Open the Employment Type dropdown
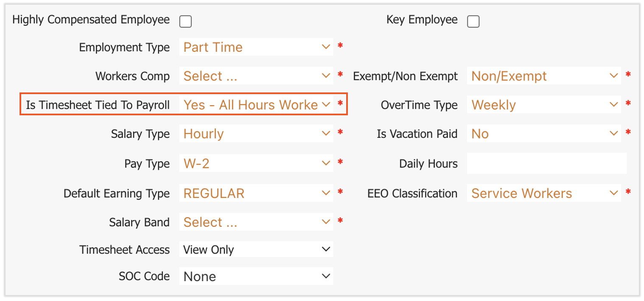Image resolution: width=644 pixels, height=301 pixels. tap(256, 47)
